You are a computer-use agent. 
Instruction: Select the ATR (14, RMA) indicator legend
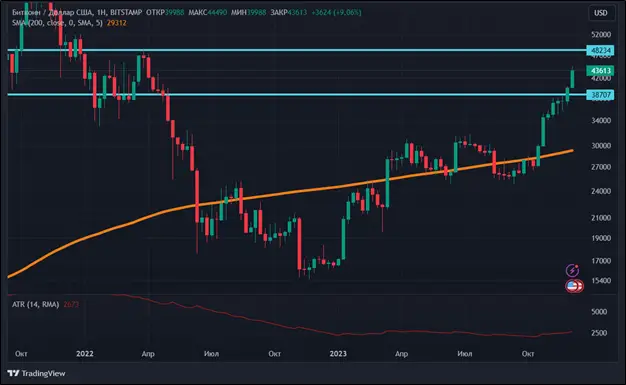pyautogui.click(x=36, y=304)
